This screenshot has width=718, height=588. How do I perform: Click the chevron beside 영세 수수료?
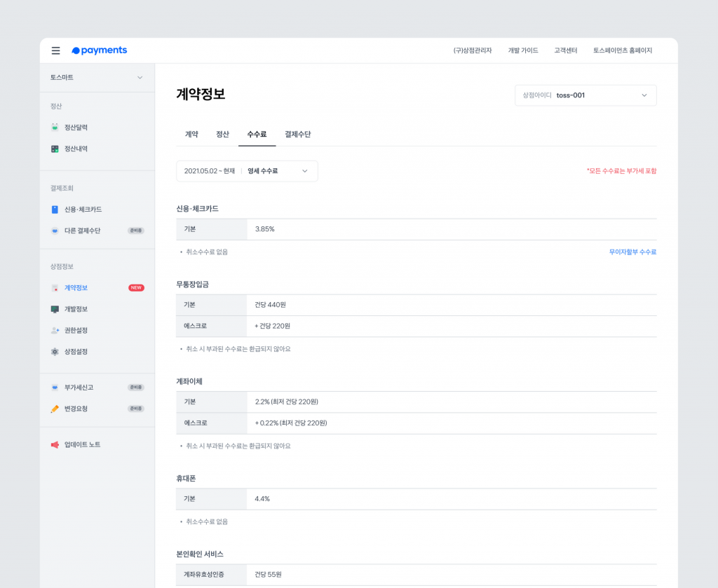point(304,171)
